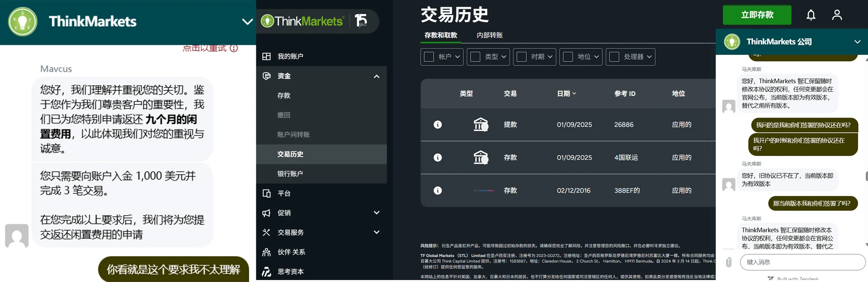This screenshot has height=282, width=868.
Task: Click bank icon in 4国联运 row
Action: [481, 157]
